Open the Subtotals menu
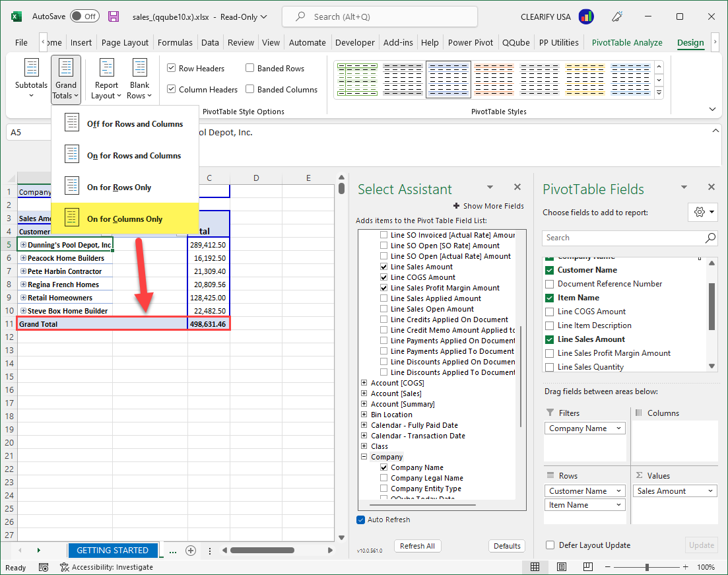 [x=31, y=79]
